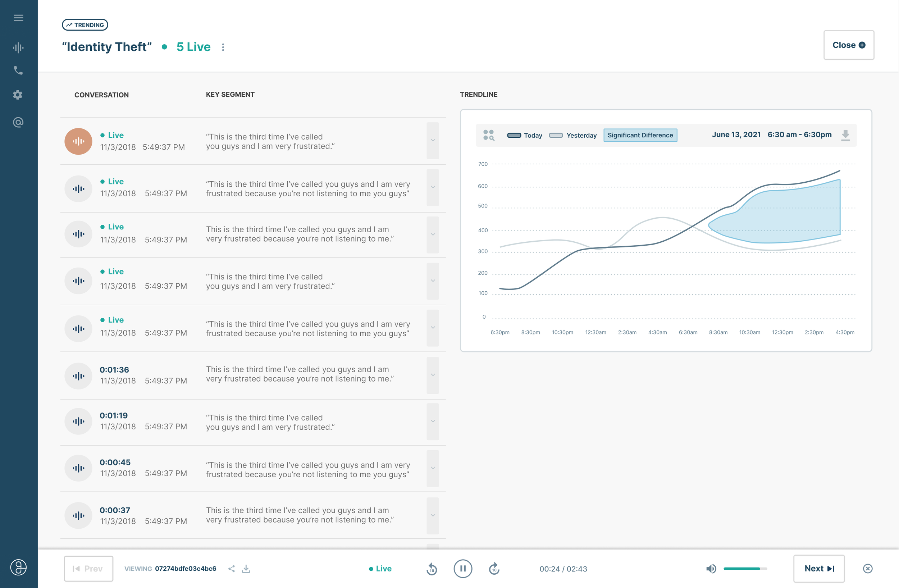The image size is (899, 588).
Task: Expand the first Live conversation key segment
Action: (x=432, y=141)
